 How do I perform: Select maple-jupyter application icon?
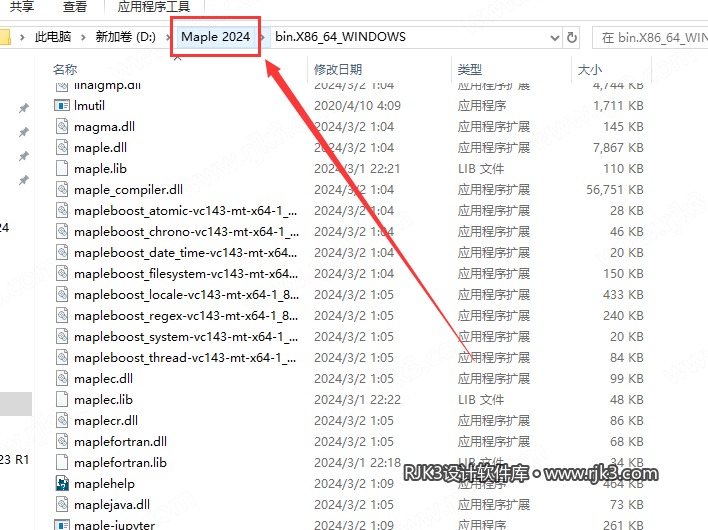point(62,525)
